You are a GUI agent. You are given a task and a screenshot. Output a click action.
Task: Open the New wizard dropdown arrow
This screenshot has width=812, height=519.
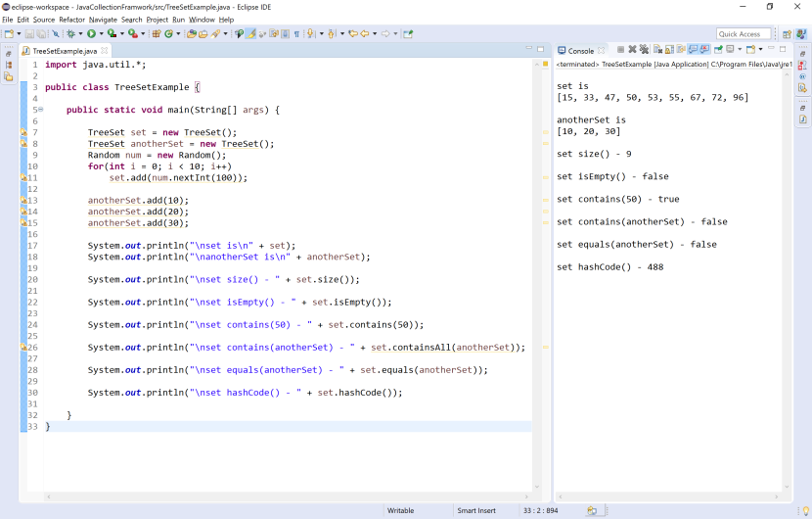tap(19, 33)
